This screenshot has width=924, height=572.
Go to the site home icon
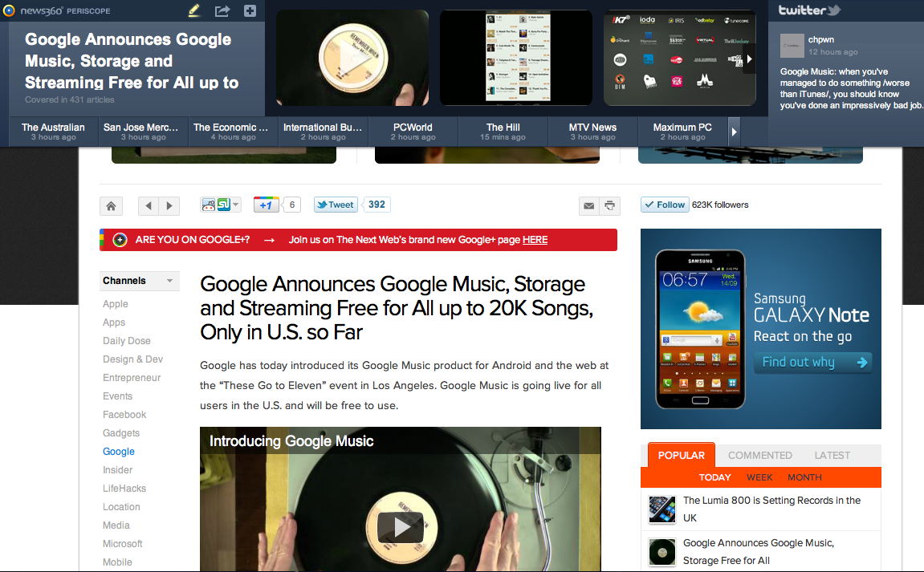111,205
